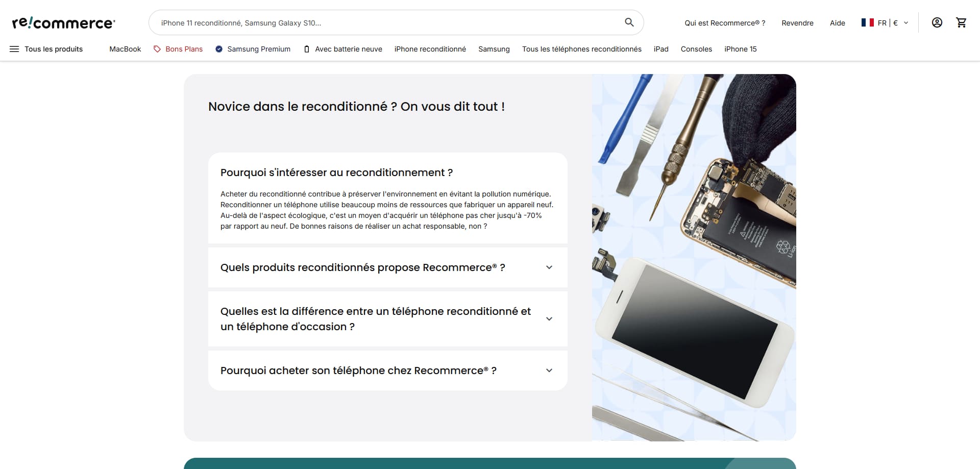Open the Aide help link
980x469 pixels.
click(838, 23)
